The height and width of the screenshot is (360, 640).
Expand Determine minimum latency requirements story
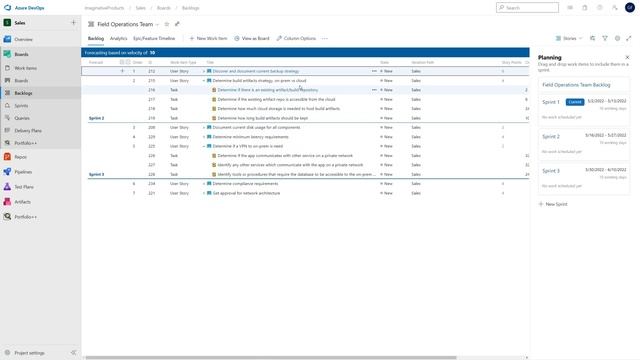(x=204, y=137)
